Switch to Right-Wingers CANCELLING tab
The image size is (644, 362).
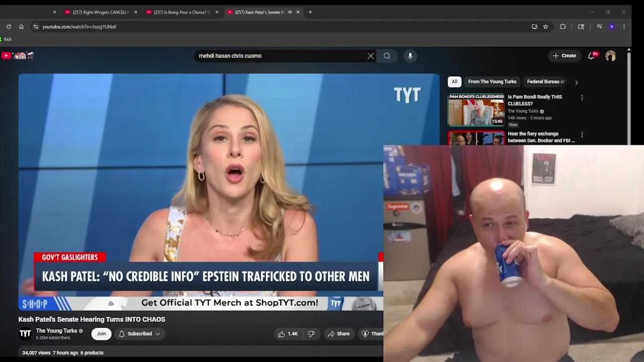point(101,12)
